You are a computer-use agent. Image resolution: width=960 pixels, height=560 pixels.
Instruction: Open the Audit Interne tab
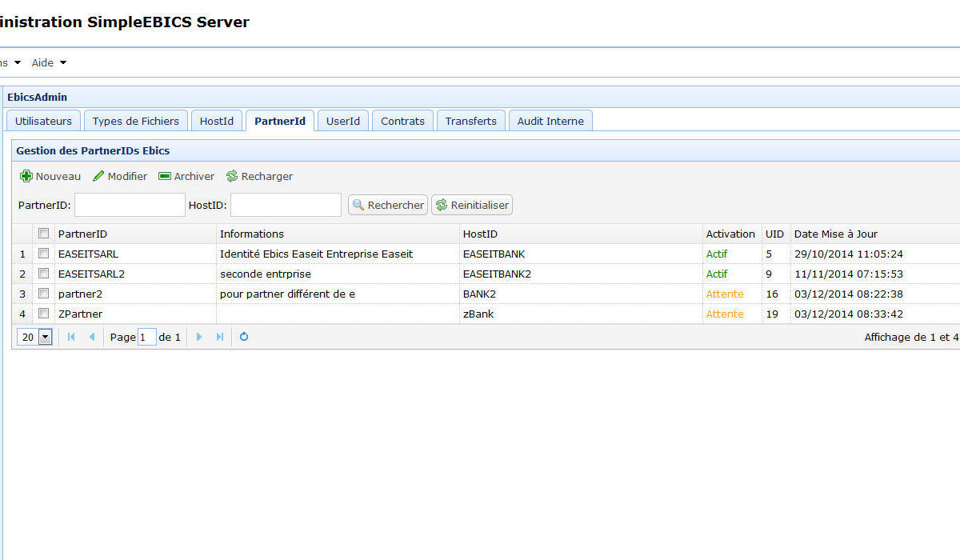click(550, 121)
